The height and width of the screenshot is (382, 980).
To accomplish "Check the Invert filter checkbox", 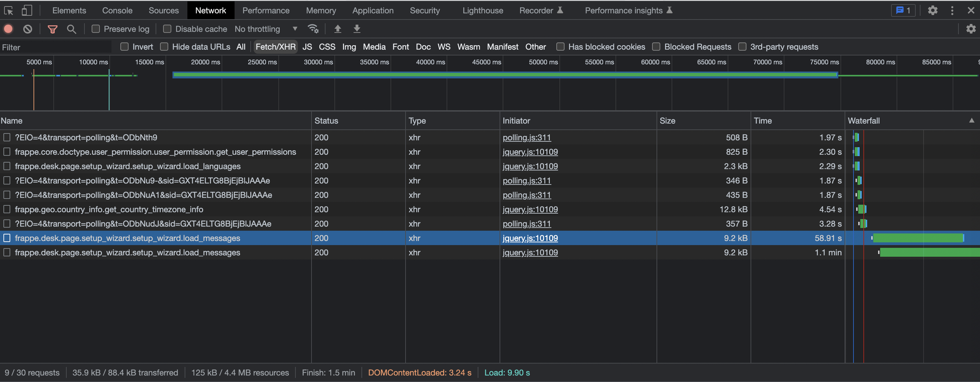I will tap(124, 47).
